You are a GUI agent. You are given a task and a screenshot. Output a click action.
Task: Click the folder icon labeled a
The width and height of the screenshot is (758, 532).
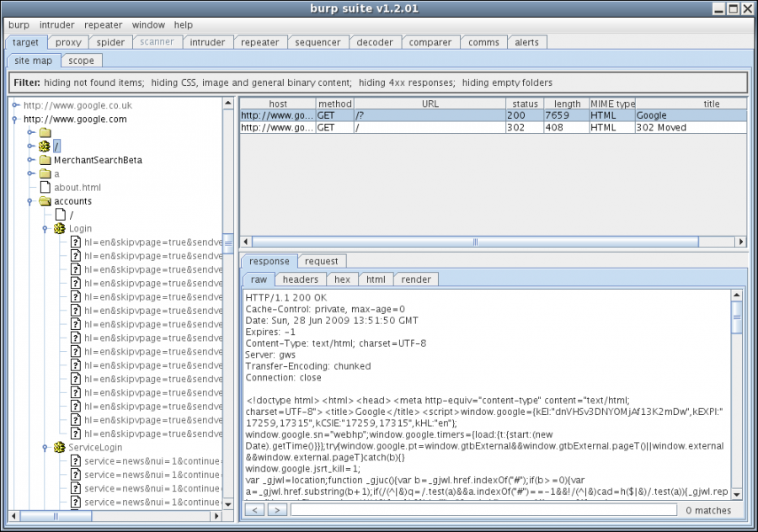point(45,173)
